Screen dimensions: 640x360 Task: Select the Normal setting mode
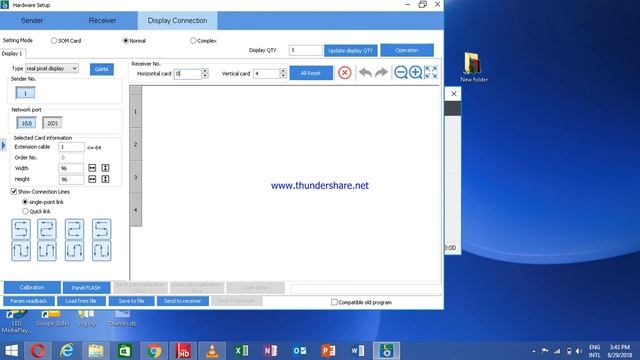pyautogui.click(x=126, y=41)
